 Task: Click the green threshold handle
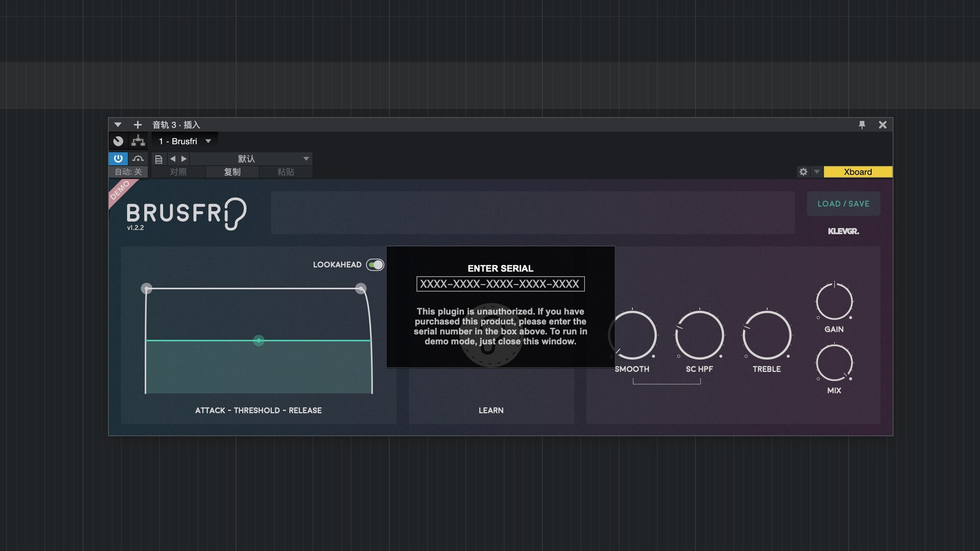coord(259,340)
